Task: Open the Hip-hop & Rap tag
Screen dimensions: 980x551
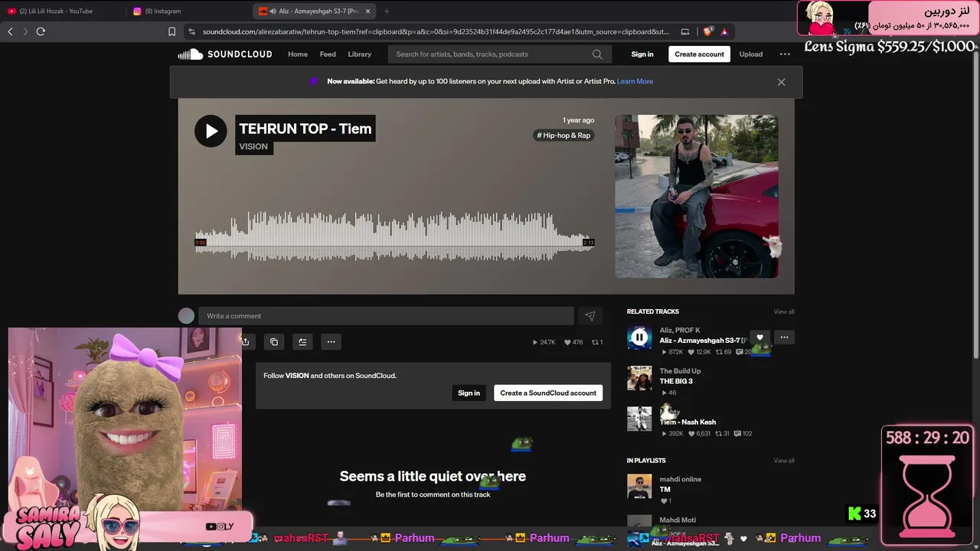Action: (563, 135)
